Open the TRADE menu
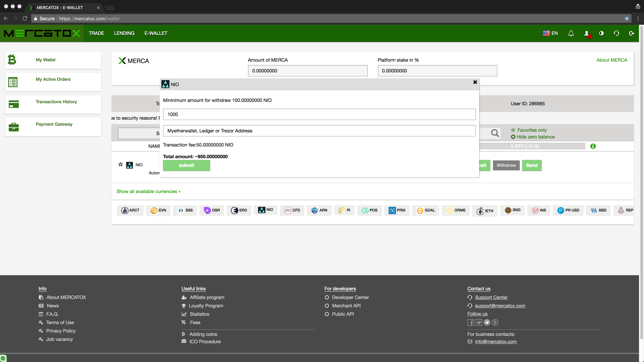The width and height of the screenshot is (644, 362). point(96,33)
